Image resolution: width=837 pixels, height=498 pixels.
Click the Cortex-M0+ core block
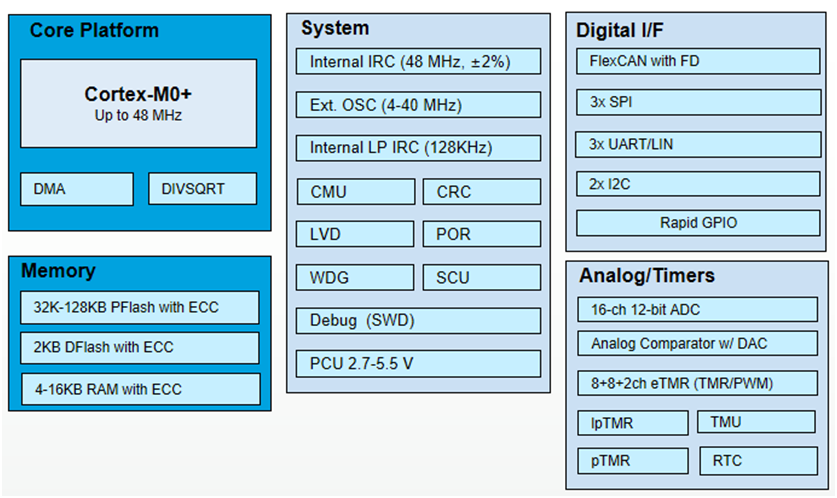click(138, 103)
